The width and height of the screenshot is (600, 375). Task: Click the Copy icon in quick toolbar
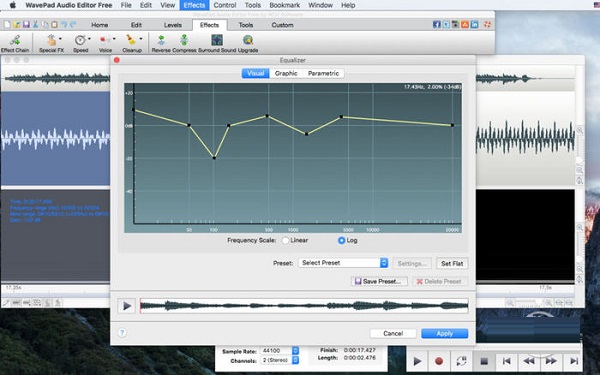click(x=45, y=24)
